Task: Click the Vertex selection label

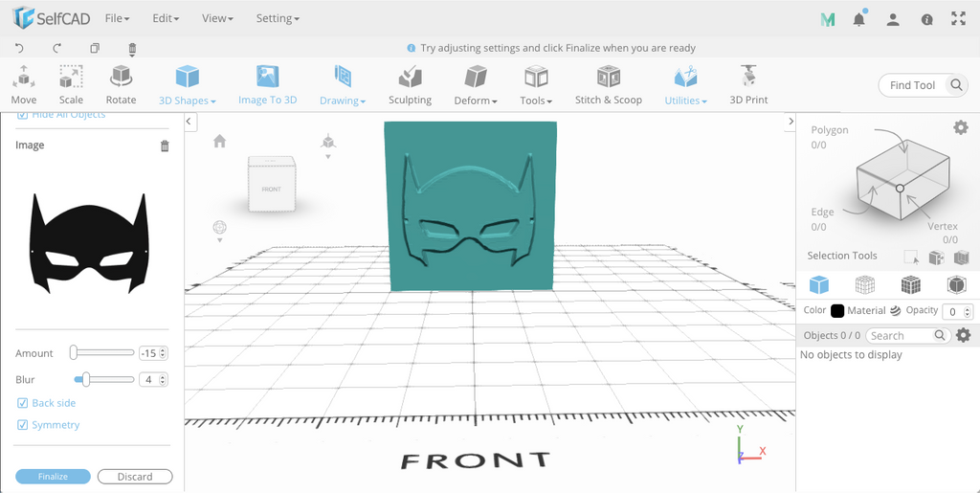Action: [943, 226]
